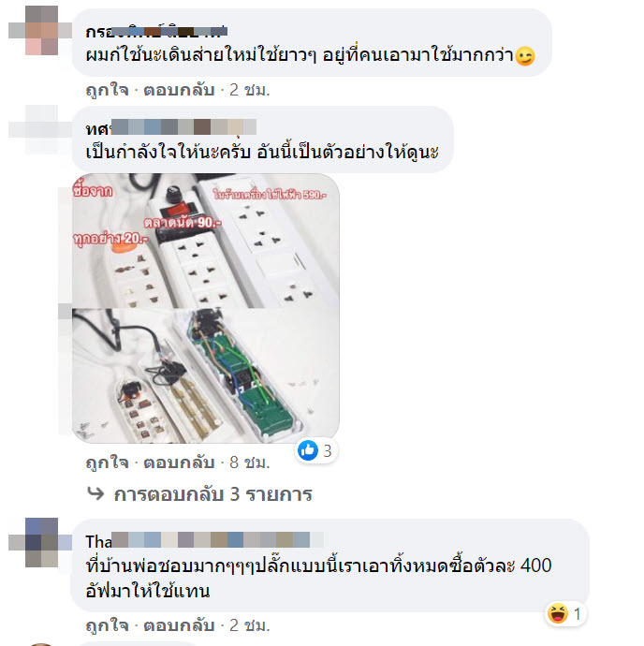The image size is (644, 646).
Task: Open commenter name starting with กร
Action: click(x=156, y=32)
